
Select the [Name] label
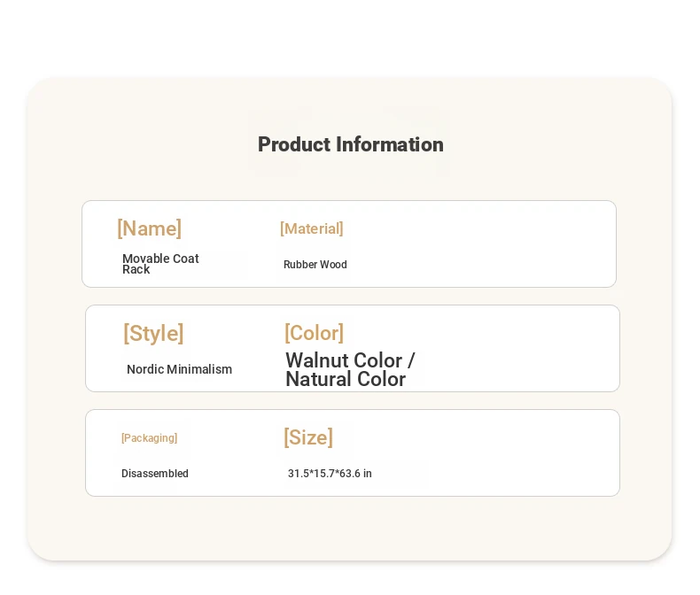point(149,228)
